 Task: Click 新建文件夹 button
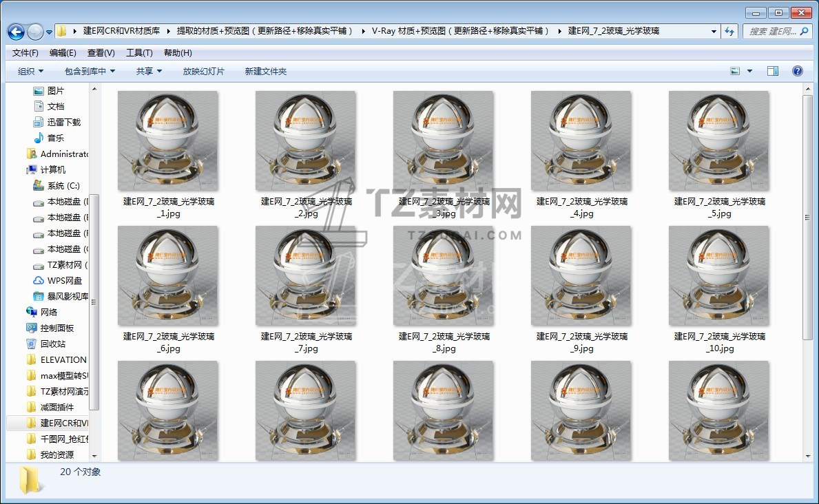(265, 72)
